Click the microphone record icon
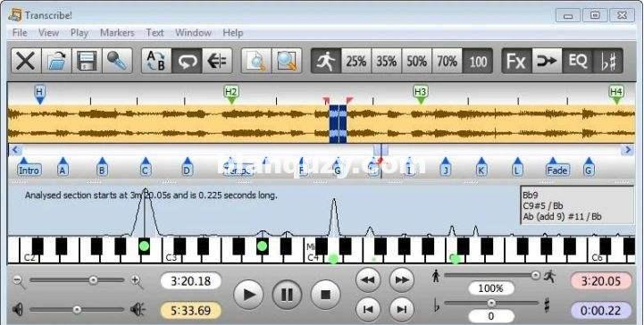Screen dimensions: 644x325 (x=118, y=61)
